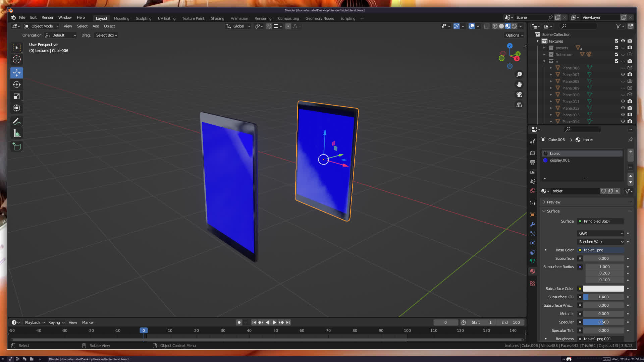
Task: Activate the Annotate tool
Action: click(17, 122)
